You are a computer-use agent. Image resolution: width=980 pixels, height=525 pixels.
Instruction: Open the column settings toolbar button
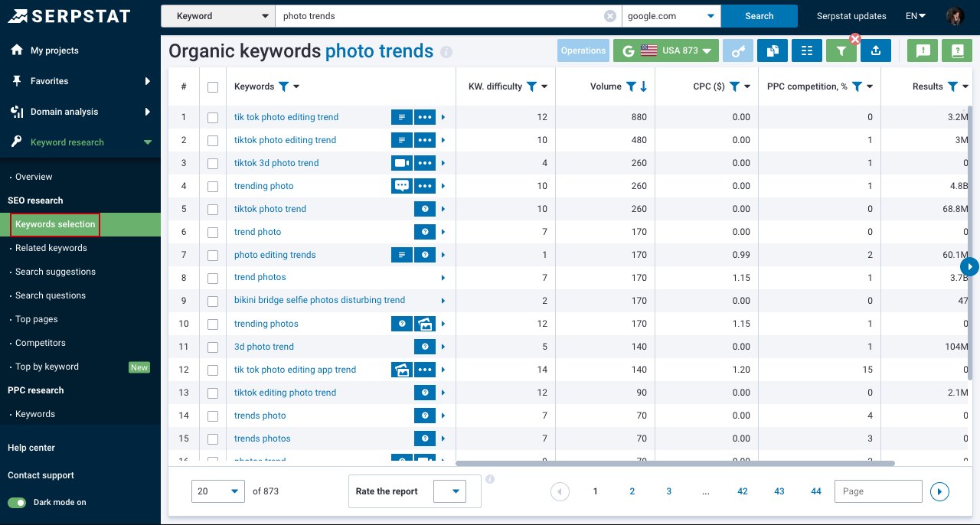pos(807,51)
